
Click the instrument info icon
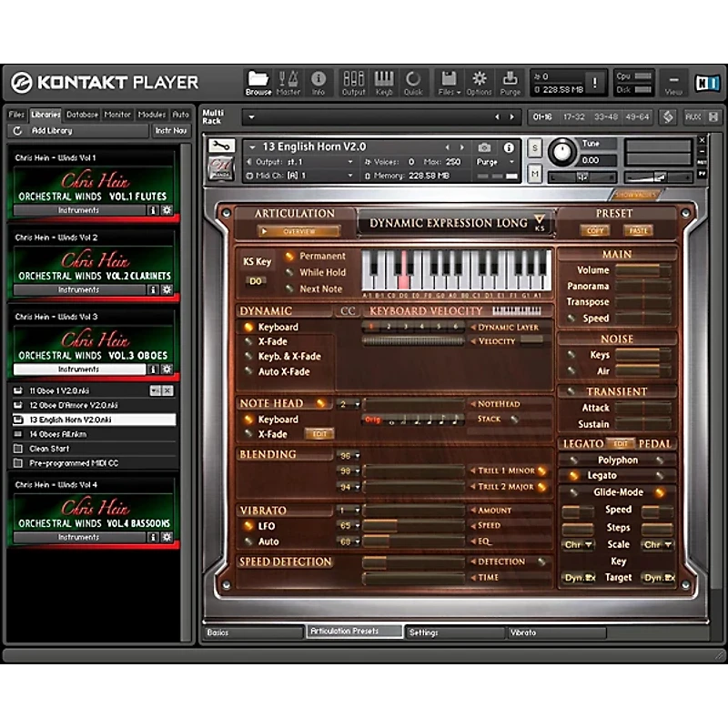[509, 147]
